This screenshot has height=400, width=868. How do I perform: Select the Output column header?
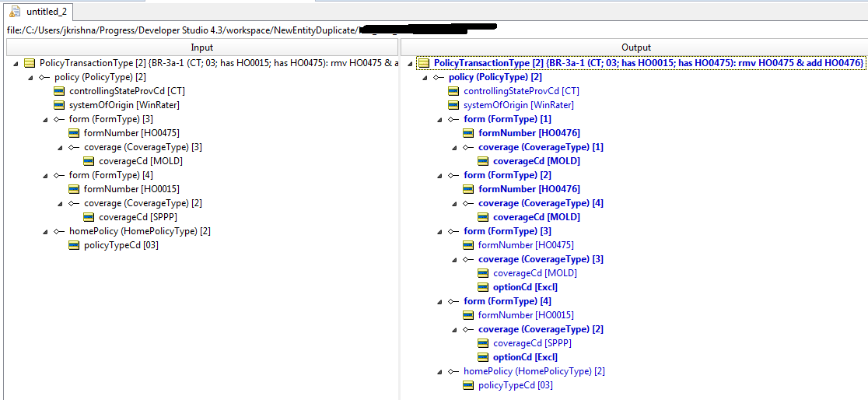tap(635, 47)
